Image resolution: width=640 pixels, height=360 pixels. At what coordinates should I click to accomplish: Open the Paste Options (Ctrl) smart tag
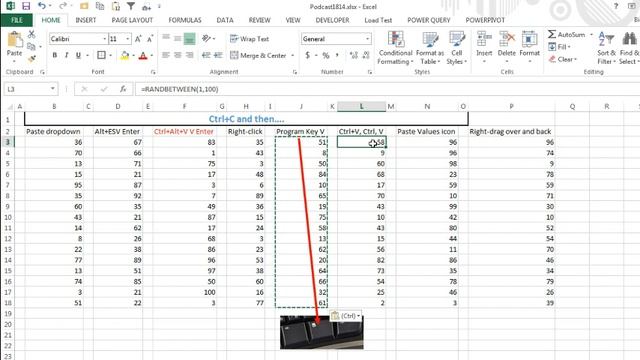tap(346, 316)
